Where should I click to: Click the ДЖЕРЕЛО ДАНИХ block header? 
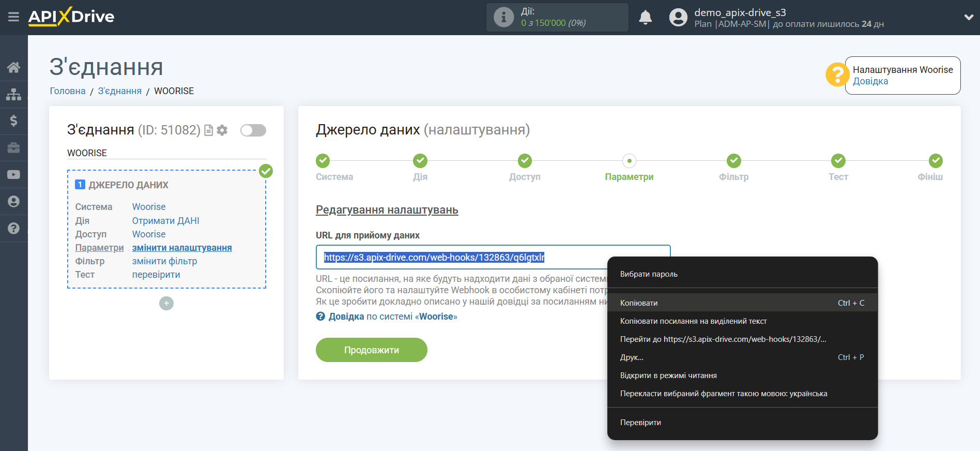pyautogui.click(x=129, y=185)
